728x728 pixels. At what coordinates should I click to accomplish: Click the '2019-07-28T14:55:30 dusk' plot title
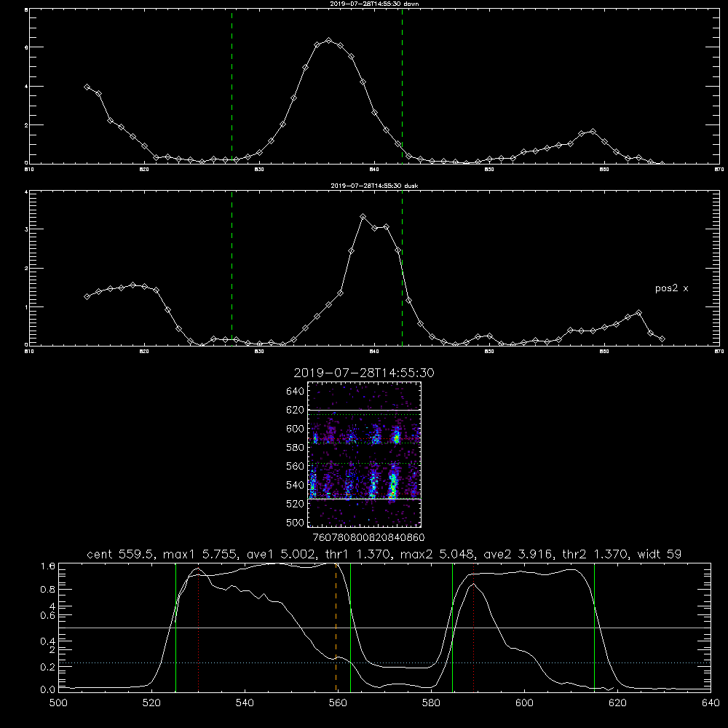pyautogui.click(x=374, y=186)
